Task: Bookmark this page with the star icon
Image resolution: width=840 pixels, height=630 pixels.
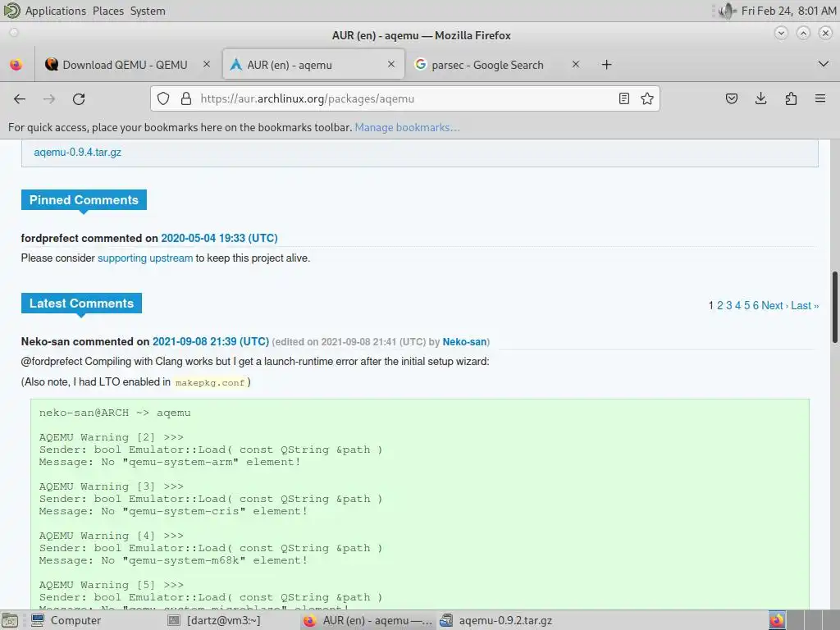Action: [647, 98]
